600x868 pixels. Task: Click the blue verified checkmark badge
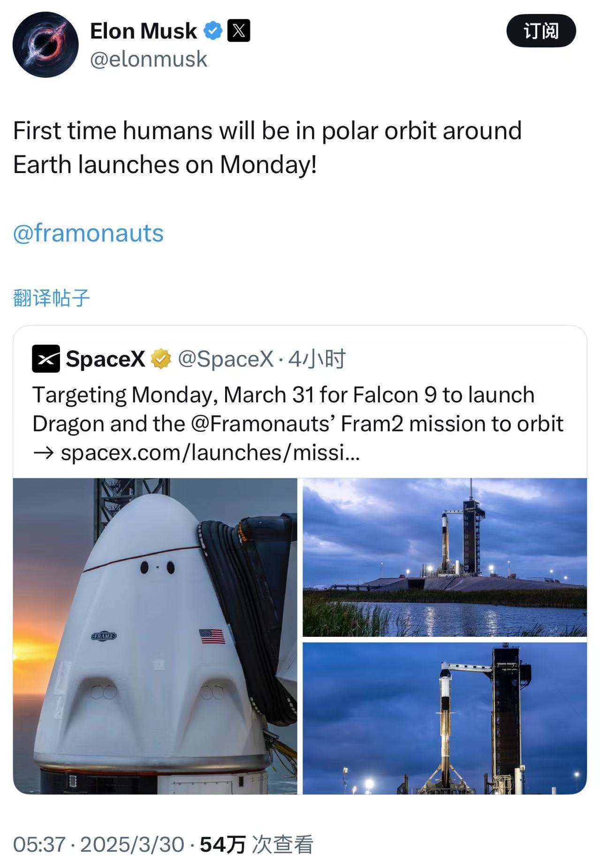[x=213, y=31]
